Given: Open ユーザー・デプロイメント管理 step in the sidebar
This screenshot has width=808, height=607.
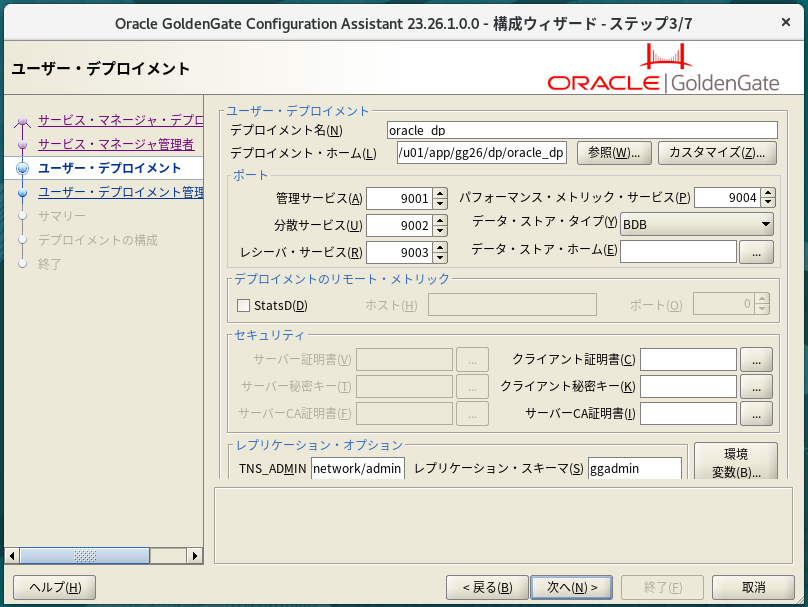Looking at the screenshot, I should (120, 192).
